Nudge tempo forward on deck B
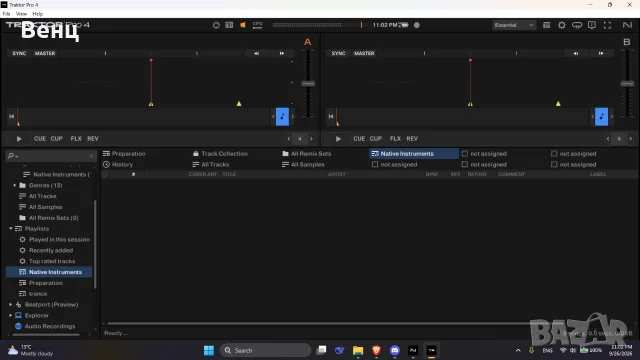 coord(601,53)
